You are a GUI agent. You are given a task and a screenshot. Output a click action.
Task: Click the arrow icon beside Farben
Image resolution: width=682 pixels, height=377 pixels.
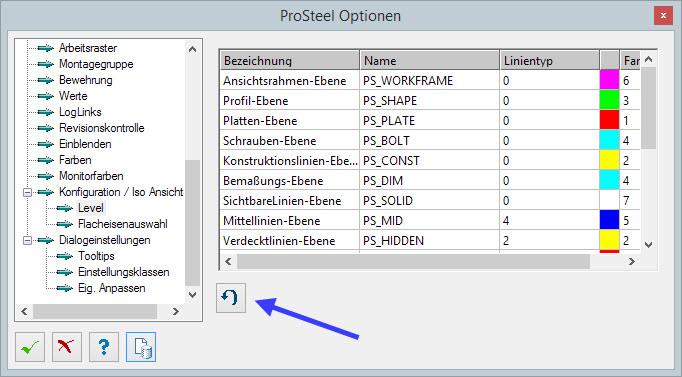click(46, 160)
